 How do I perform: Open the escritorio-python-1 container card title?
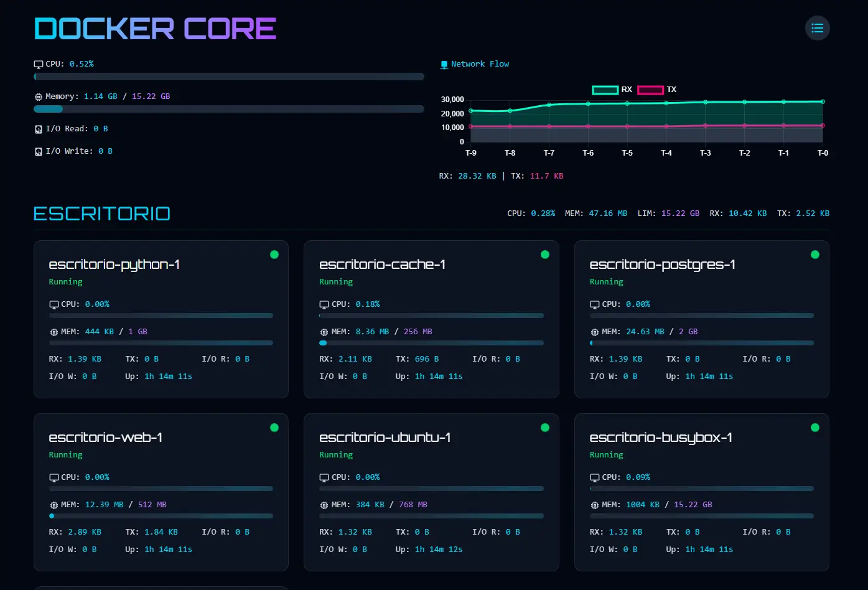[114, 264]
